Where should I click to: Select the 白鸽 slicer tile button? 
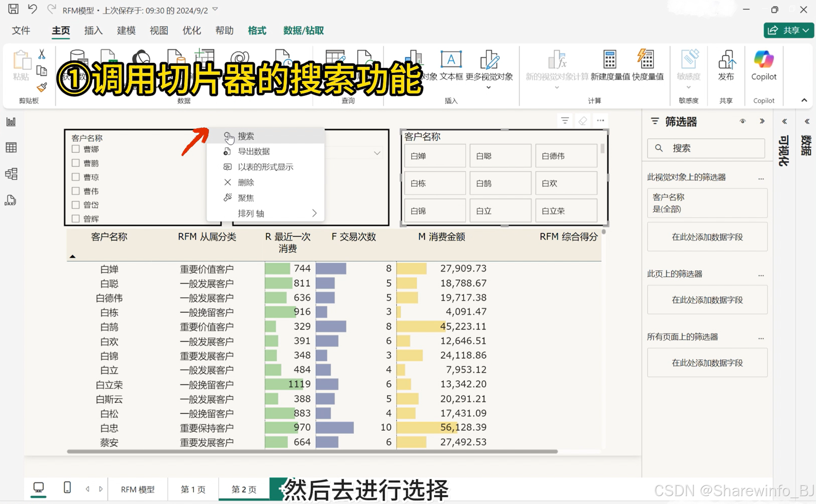coord(500,183)
